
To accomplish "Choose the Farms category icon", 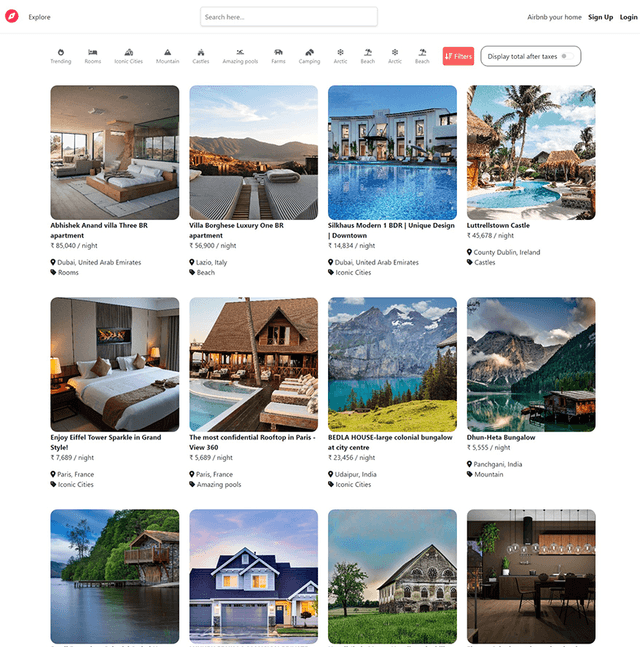I will 278,52.
